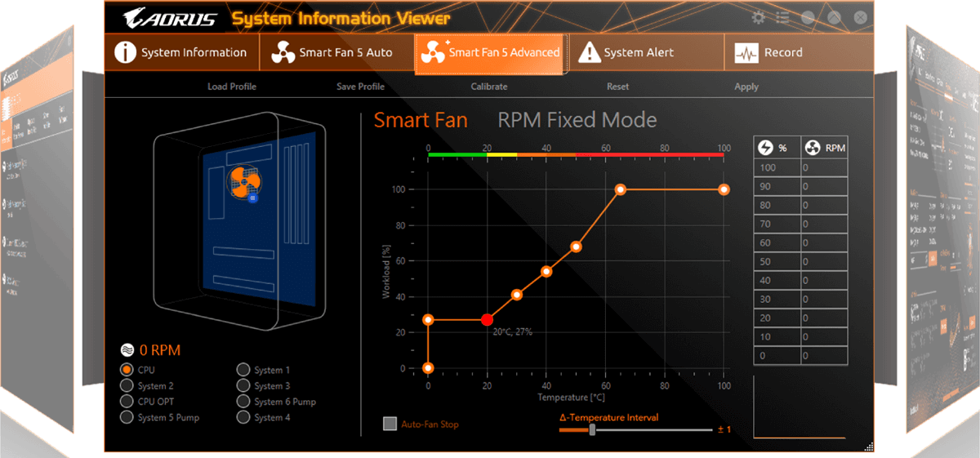Viewport: 980px width, 458px height.
Task: Select the System 1 fan option
Action: pyautogui.click(x=243, y=370)
